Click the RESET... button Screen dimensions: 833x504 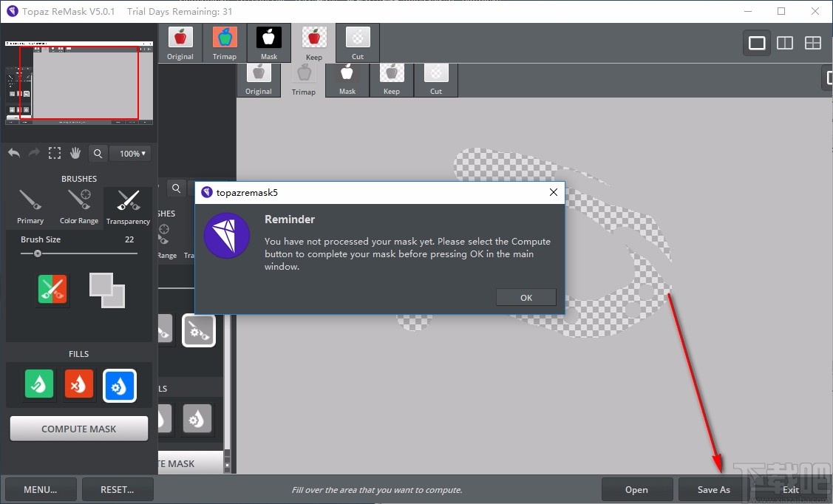pos(118,490)
